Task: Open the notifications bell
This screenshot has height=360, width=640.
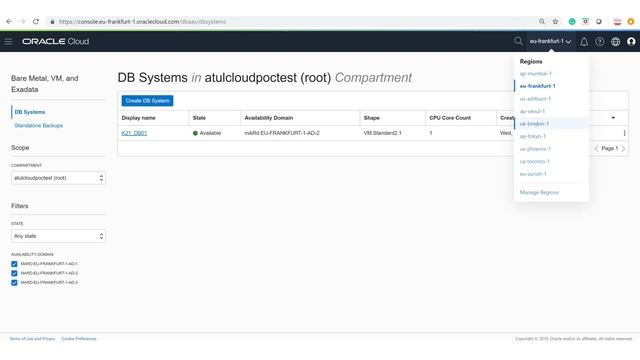Action: (584, 42)
